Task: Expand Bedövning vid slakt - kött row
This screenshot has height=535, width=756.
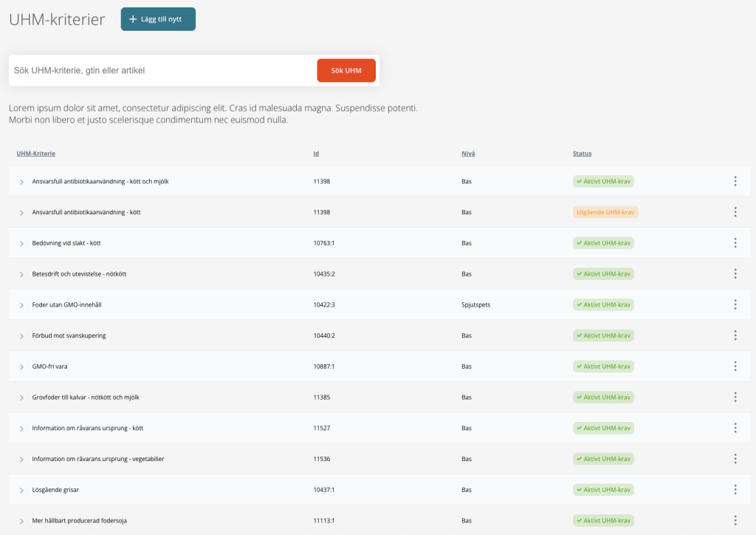Action: 21,244
